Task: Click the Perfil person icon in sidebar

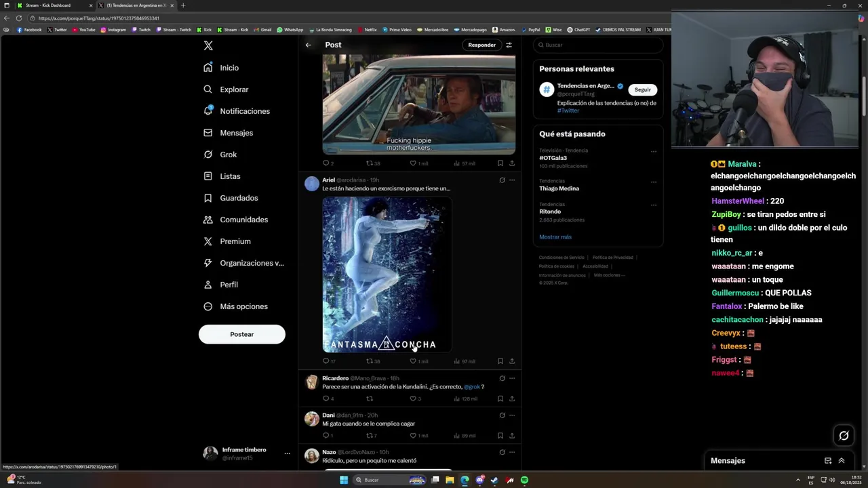Action: pos(208,285)
